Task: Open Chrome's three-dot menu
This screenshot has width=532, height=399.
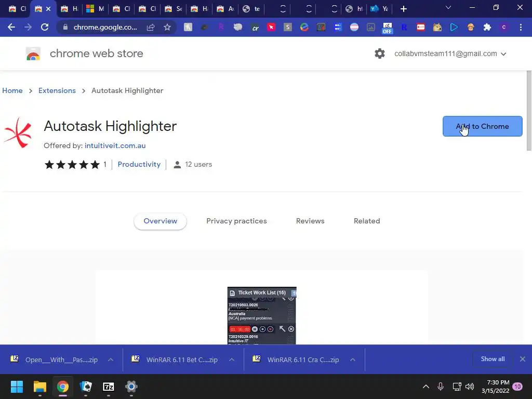Action: pos(521,27)
